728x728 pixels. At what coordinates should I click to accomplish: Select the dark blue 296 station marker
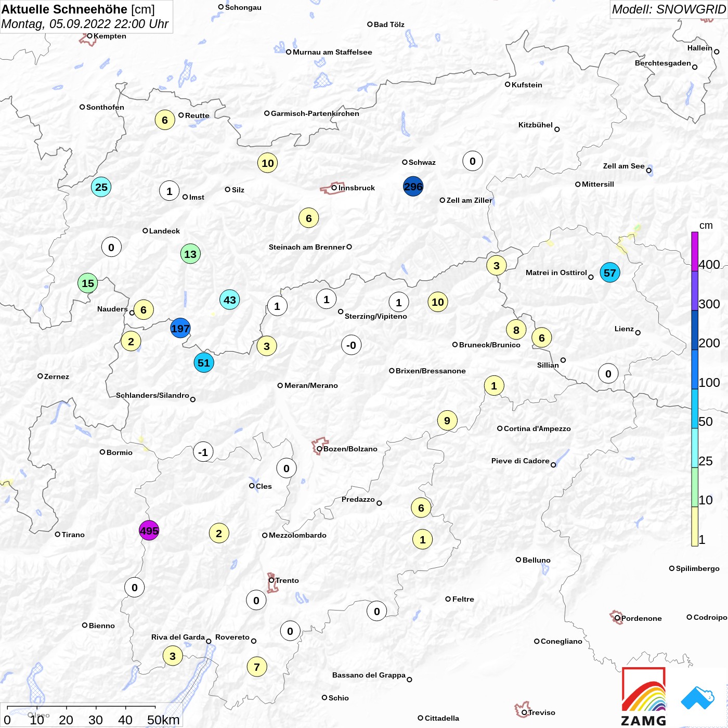click(x=413, y=186)
